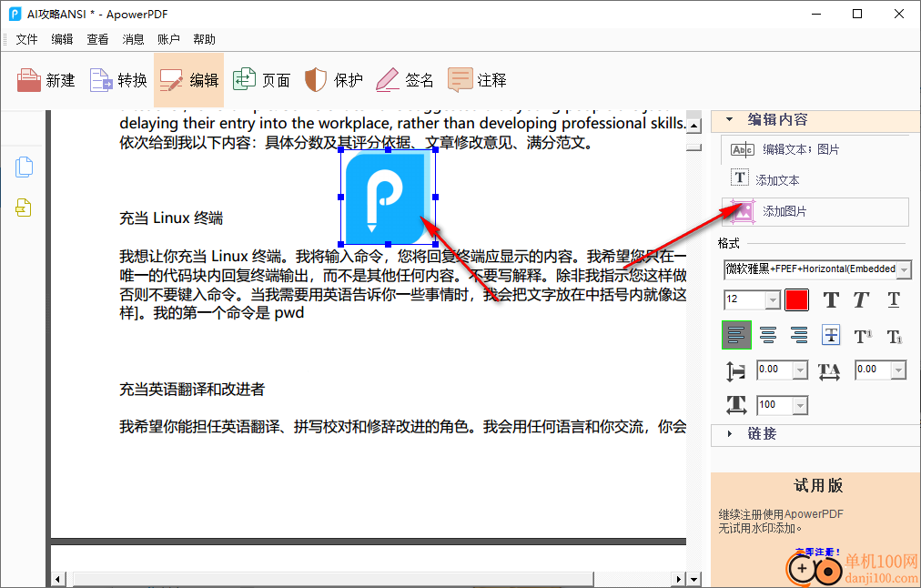Show page thumbnails from left sidebar icon

point(24,167)
